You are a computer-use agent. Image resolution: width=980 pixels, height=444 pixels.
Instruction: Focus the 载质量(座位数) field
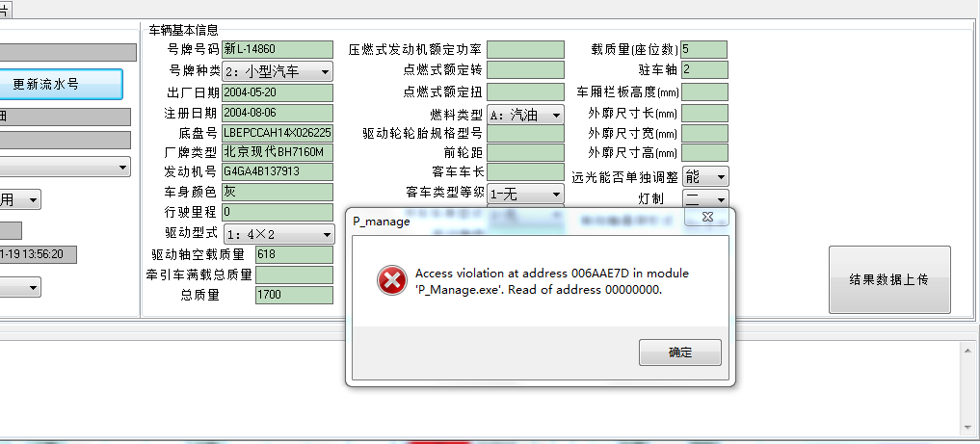(704, 50)
